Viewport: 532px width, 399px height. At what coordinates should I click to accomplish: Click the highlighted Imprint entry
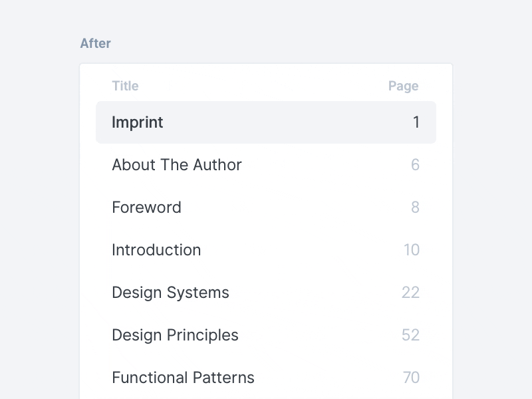(266, 122)
